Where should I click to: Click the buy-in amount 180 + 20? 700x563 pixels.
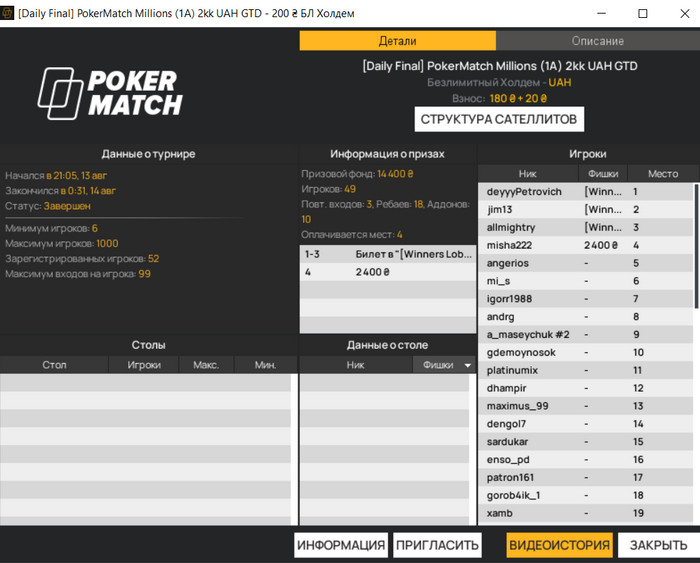click(x=518, y=98)
